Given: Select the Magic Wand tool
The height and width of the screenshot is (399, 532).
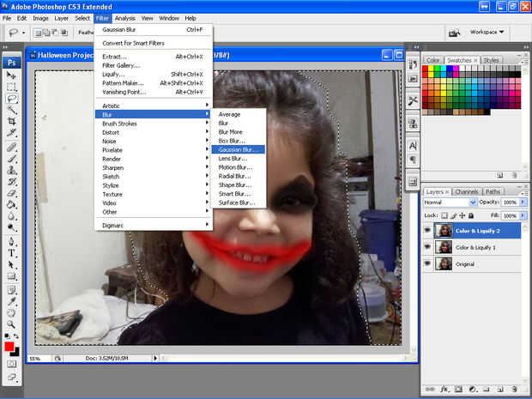Looking at the screenshot, I should pyautogui.click(x=11, y=110).
